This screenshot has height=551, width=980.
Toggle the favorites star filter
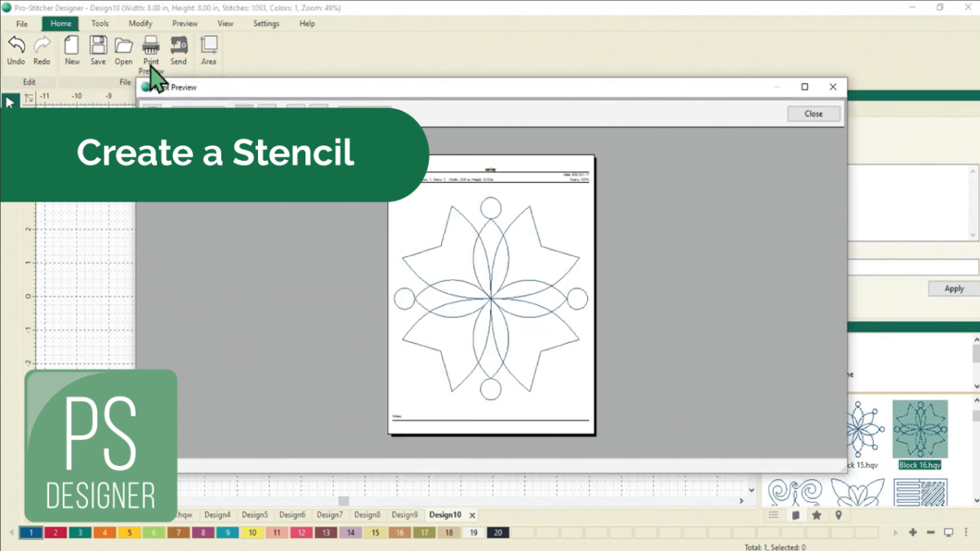817,515
